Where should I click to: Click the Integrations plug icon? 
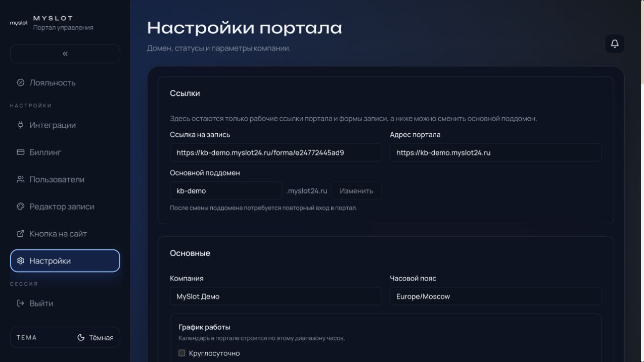pyautogui.click(x=21, y=125)
